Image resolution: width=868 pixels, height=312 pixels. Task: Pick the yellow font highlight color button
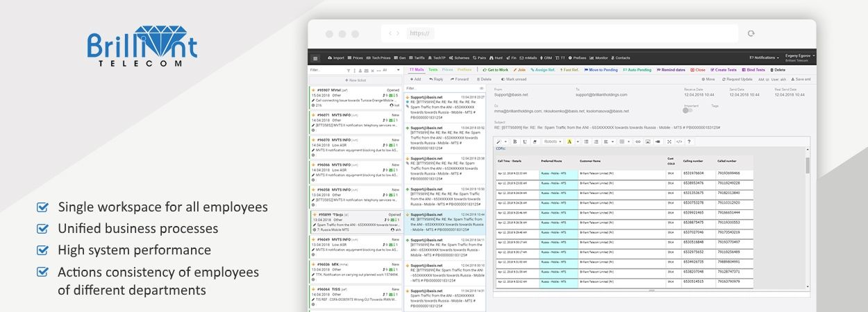point(569,141)
